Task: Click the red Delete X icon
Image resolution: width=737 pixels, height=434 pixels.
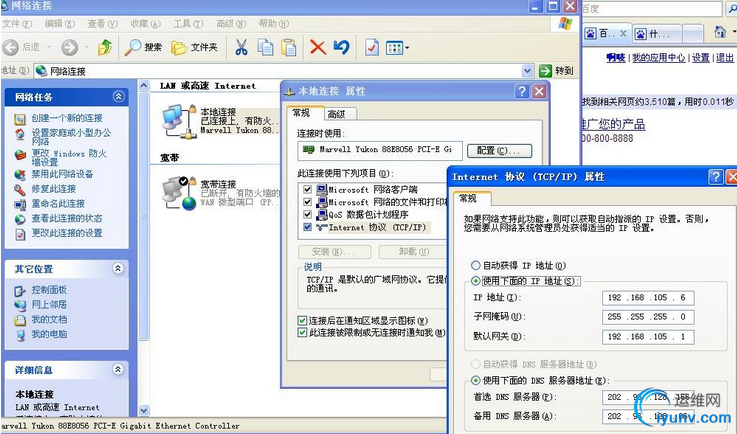Action: pyautogui.click(x=318, y=47)
